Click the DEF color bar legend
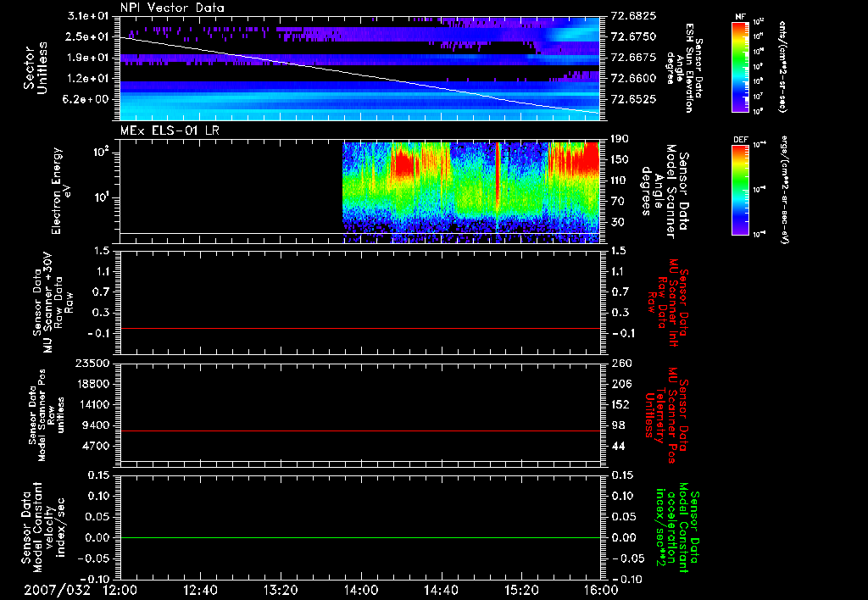 pyautogui.click(x=741, y=189)
